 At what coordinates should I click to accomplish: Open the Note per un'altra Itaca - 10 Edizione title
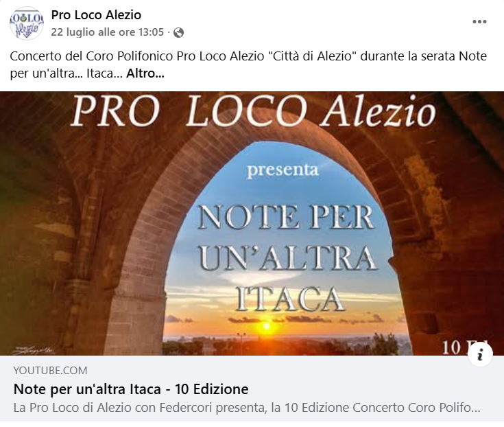tap(131, 389)
